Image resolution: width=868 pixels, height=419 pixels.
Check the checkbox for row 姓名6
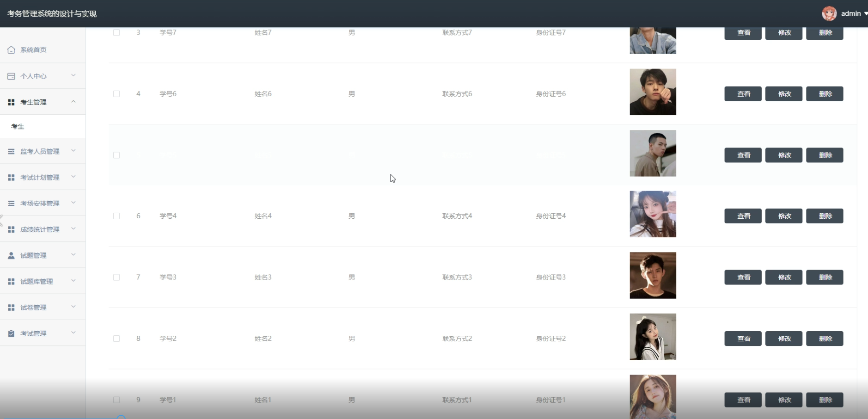116,93
